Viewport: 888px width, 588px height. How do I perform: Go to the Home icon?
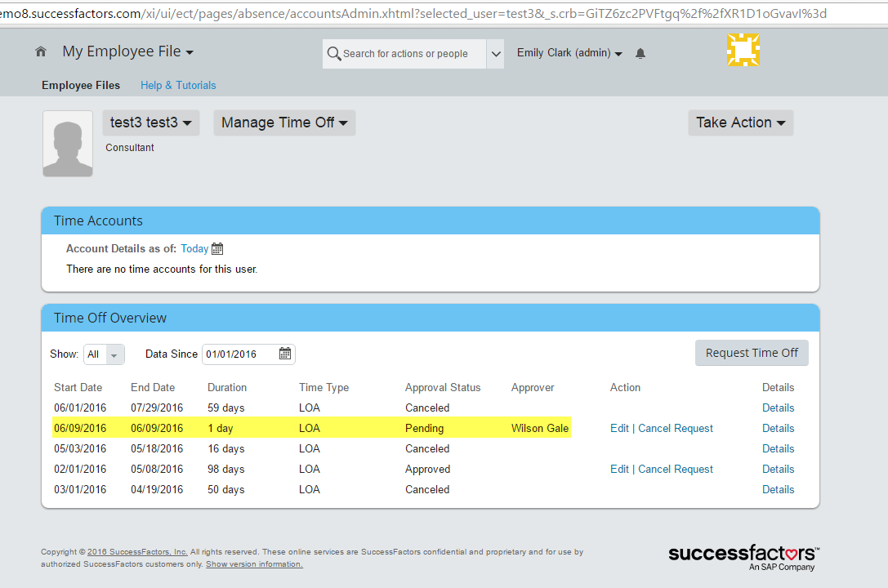tap(41, 52)
